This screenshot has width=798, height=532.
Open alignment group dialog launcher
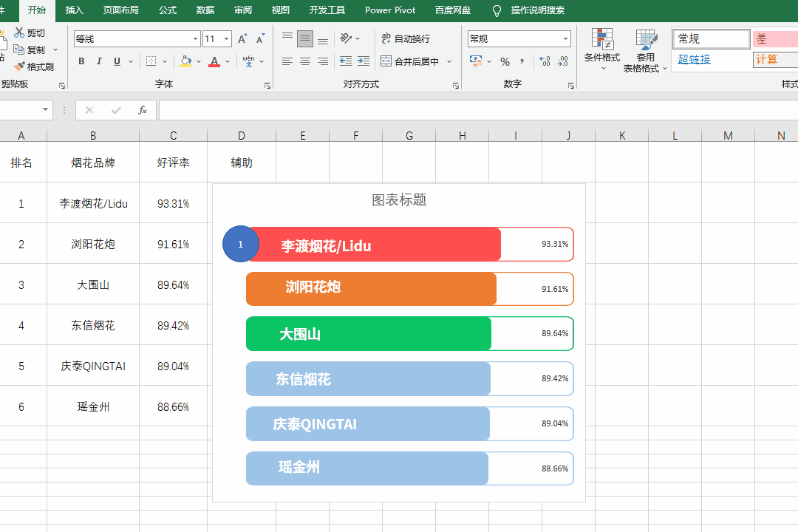click(456, 86)
